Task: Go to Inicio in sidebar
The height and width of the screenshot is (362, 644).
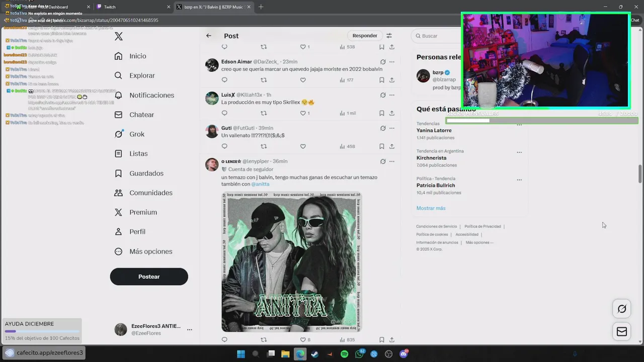Action: (130, 56)
